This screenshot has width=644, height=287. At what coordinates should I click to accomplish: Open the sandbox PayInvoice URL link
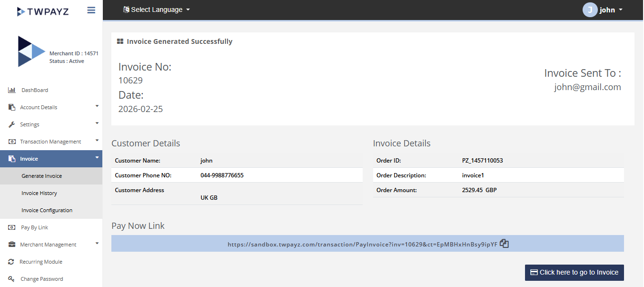(362, 244)
